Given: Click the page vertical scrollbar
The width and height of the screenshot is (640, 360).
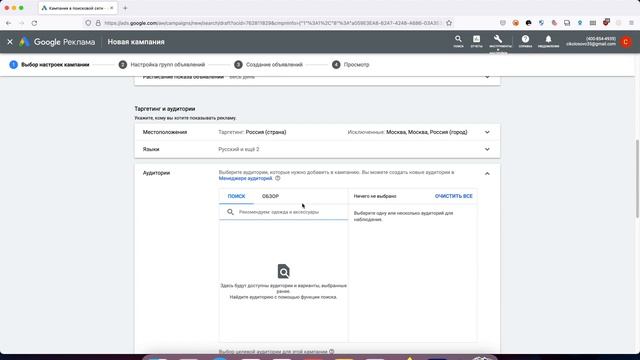Looking at the screenshot, I should tap(637, 180).
